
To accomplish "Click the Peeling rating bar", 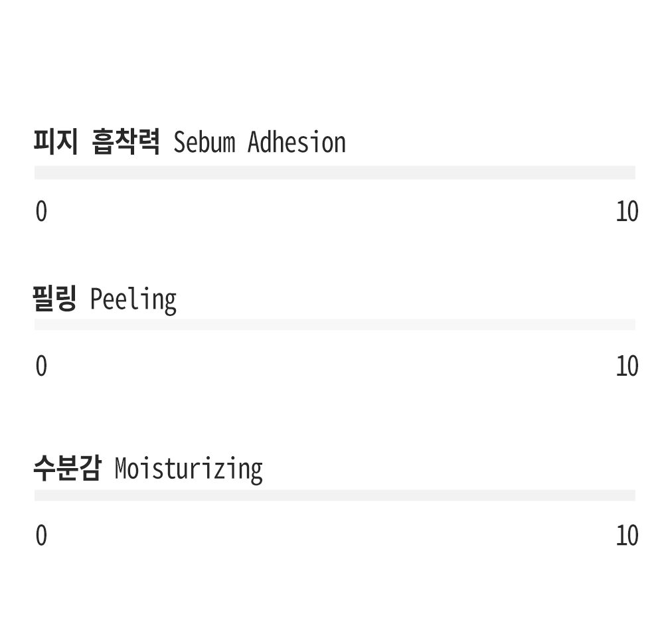I will click(335, 325).
